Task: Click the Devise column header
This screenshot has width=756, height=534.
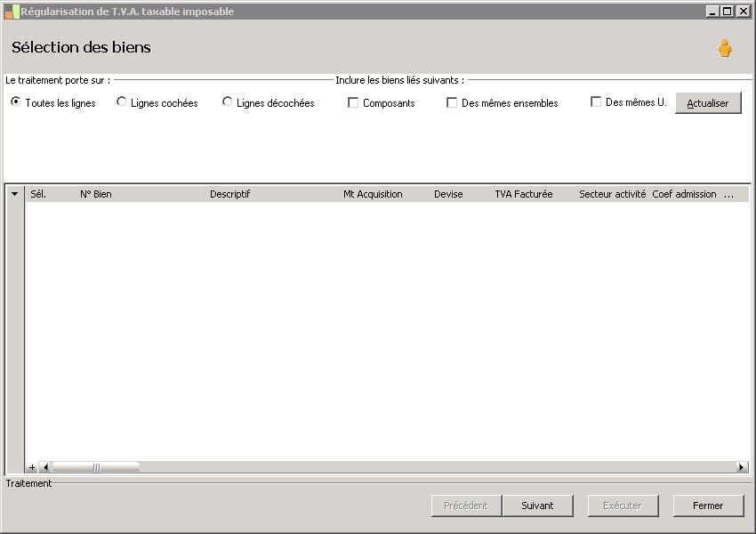Action: click(x=448, y=194)
